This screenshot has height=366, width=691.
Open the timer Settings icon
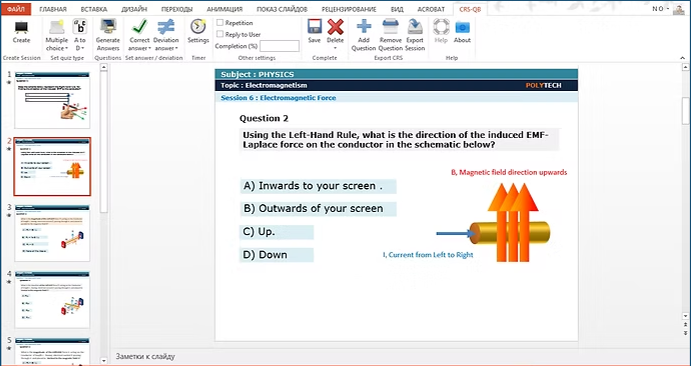pyautogui.click(x=198, y=26)
